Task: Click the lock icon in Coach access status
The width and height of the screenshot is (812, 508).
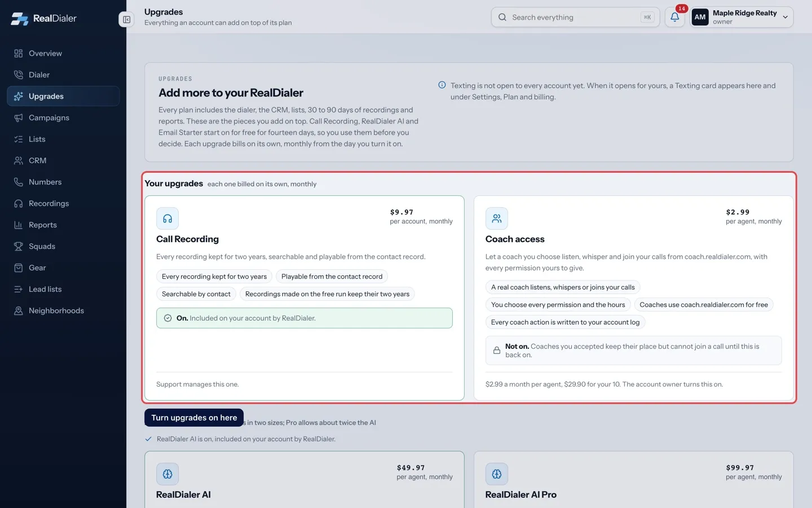Action: (497, 351)
